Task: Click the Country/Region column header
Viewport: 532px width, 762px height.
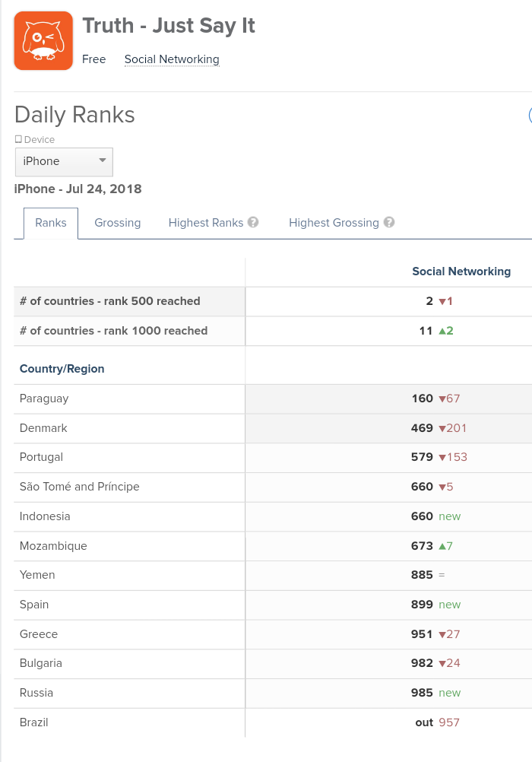Action: pyautogui.click(x=62, y=369)
